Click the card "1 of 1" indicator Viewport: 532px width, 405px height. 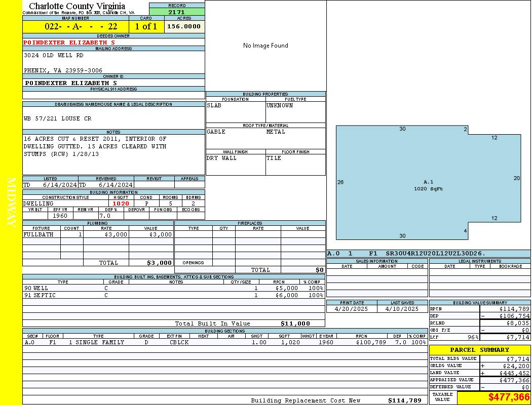point(146,26)
